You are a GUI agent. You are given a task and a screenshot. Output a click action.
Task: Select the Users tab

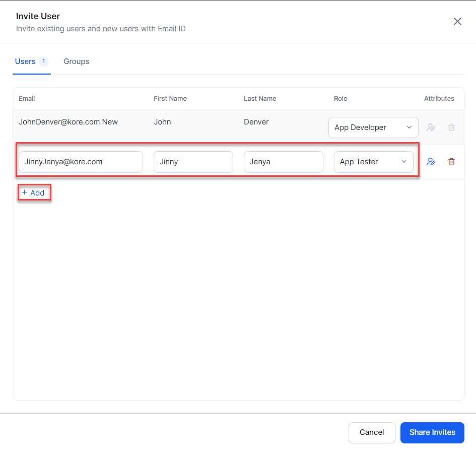pyautogui.click(x=25, y=61)
